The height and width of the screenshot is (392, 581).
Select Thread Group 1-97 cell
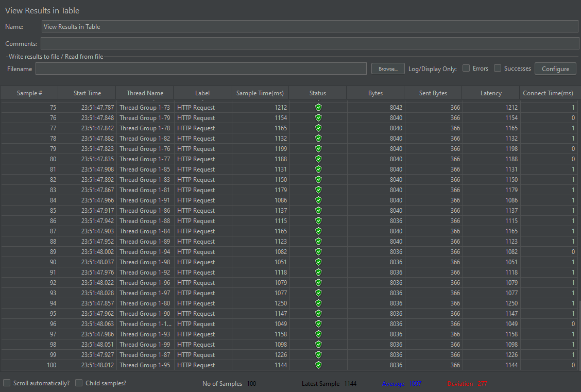(145, 293)
